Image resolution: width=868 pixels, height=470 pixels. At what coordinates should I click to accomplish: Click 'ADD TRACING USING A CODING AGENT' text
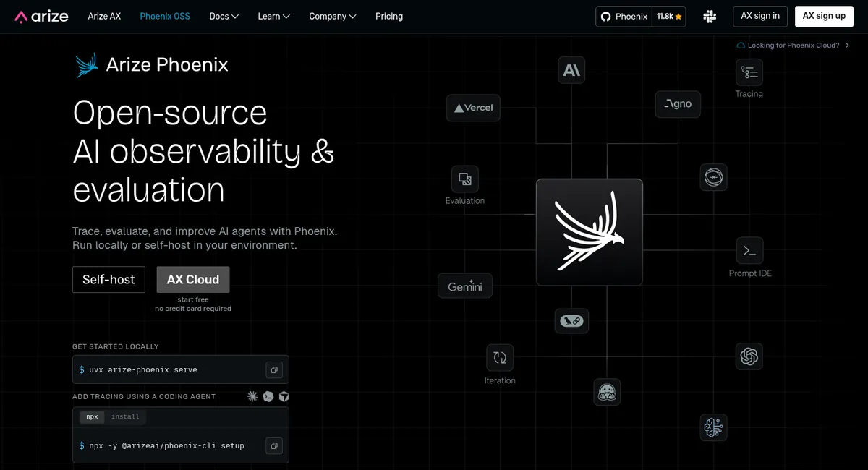click(144, 396)
